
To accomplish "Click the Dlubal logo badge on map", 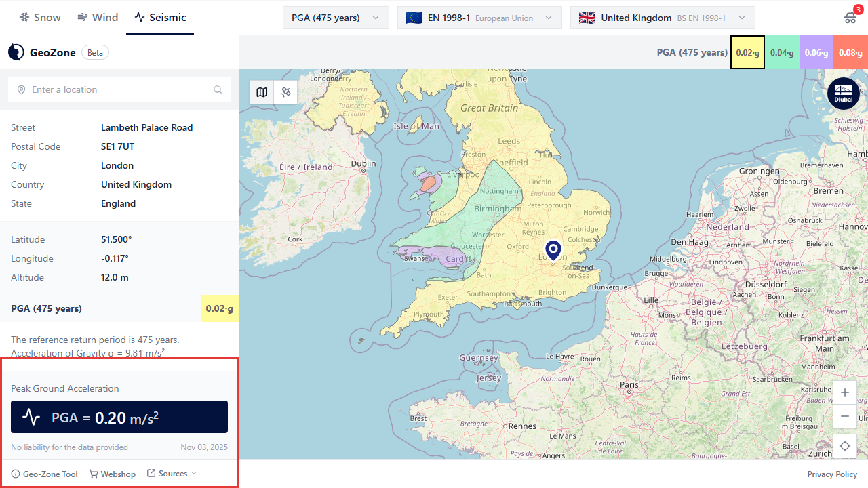I will point(843,94).
